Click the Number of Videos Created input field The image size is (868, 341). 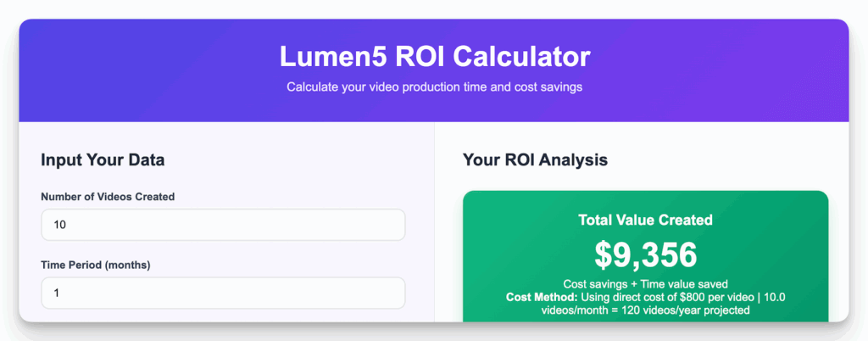223,225
